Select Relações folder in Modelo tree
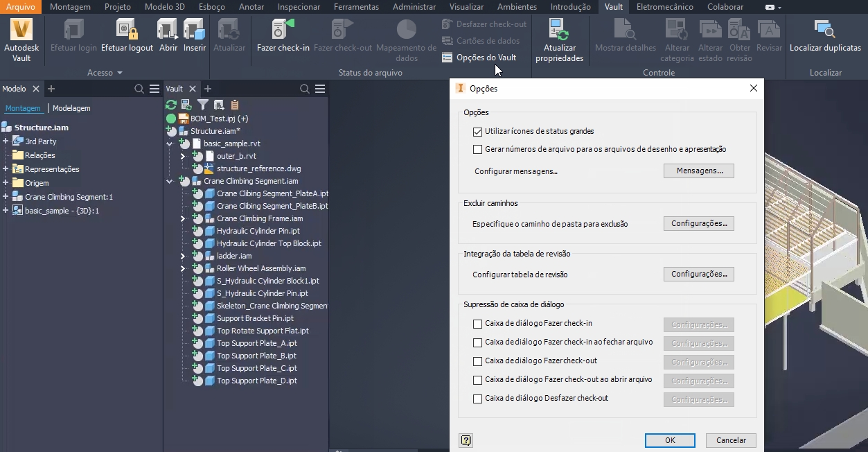Image resolution: width=868 pixels, height=452 pixels. coord(39,155)
